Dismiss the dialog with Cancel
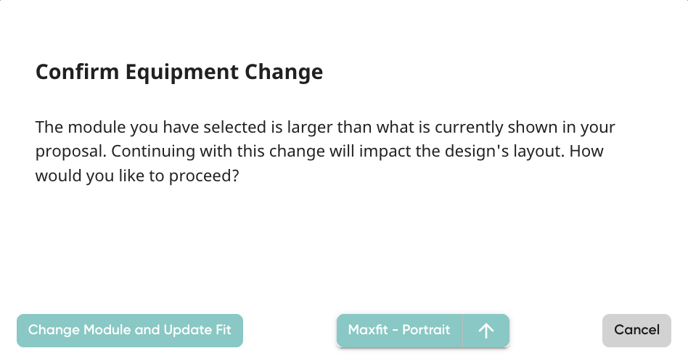Screen dimensions: 688x364 coord(636,330)
